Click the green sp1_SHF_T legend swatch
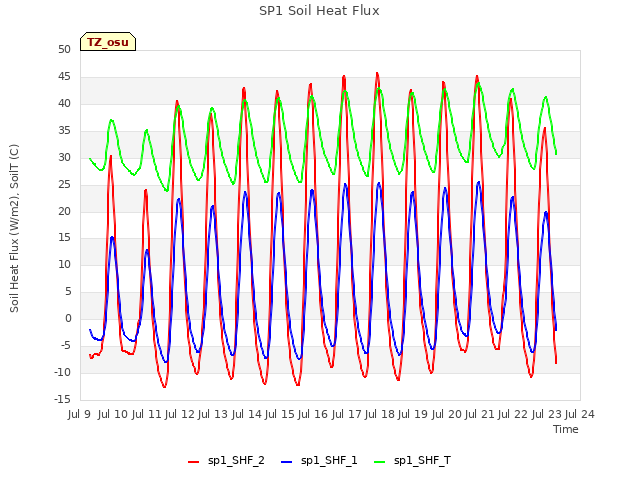This screenshot has width=640, height=480. [380, 462]
